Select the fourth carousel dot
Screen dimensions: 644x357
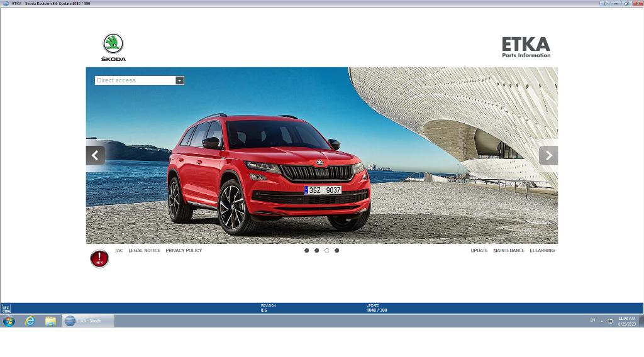pos(336,250)
